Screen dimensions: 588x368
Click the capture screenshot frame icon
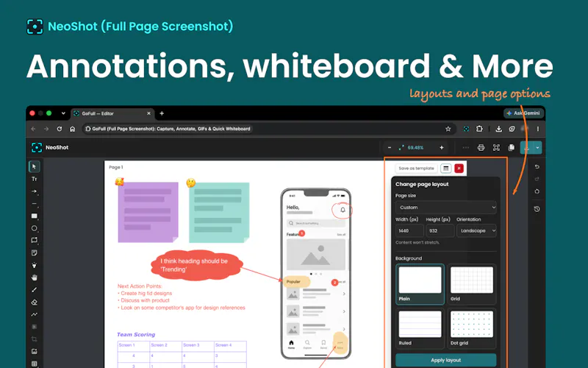[496, 148]
